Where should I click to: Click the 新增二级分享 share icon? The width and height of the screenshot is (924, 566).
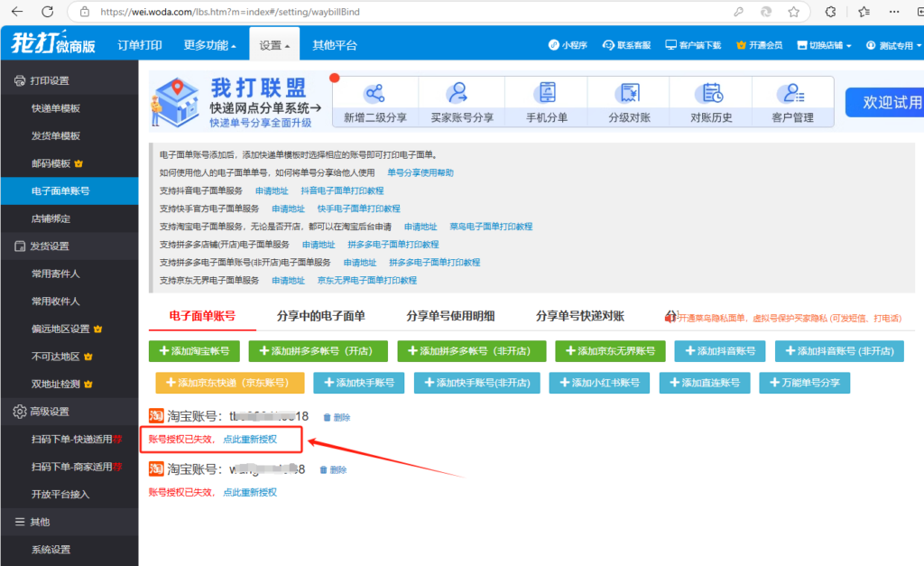(374, 93)
